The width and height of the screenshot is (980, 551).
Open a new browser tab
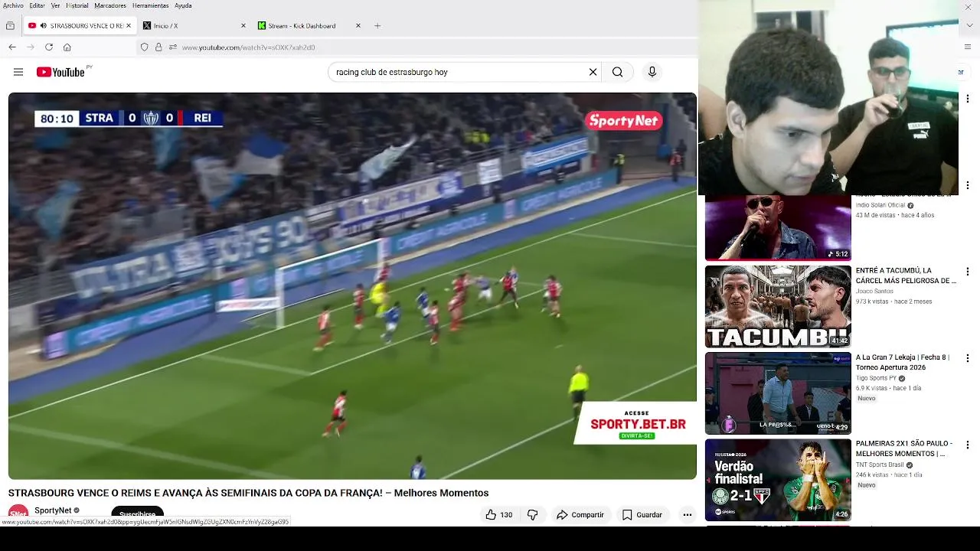pyautogui.click(x=377, y=25)
